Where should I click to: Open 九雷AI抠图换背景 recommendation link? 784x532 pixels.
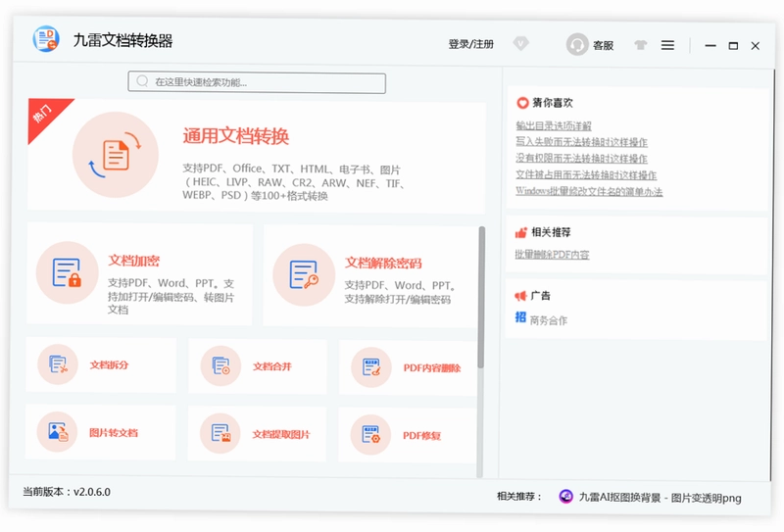660,498
